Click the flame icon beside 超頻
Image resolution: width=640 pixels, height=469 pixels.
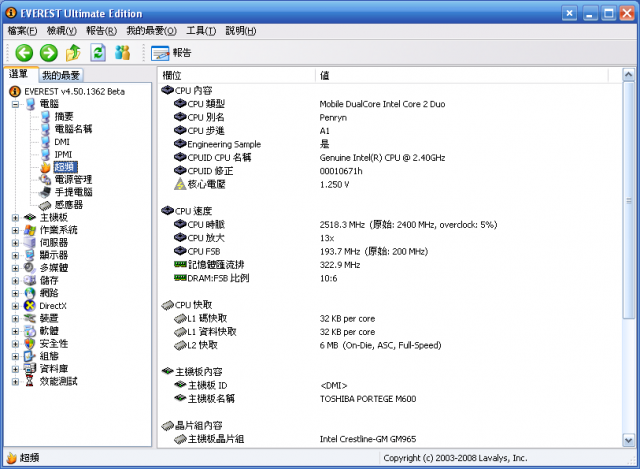point(46,167)
